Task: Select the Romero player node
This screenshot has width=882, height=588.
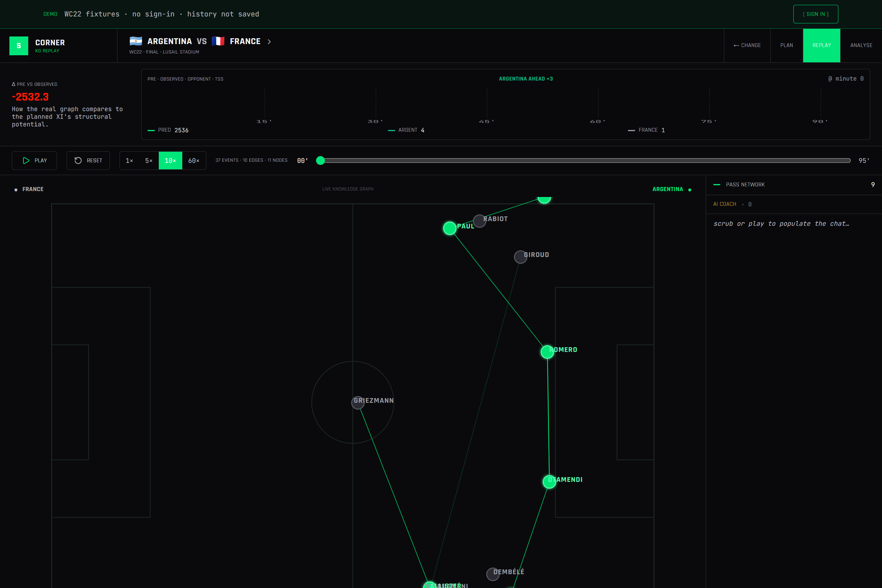Action: [x=547, y=352]
